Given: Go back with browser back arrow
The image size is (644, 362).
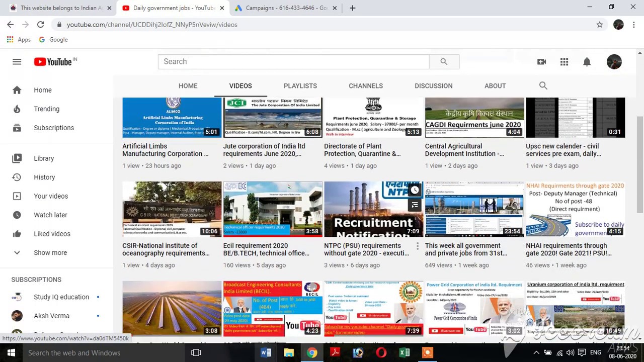Looking at the screenshot, I should [10, 24].
